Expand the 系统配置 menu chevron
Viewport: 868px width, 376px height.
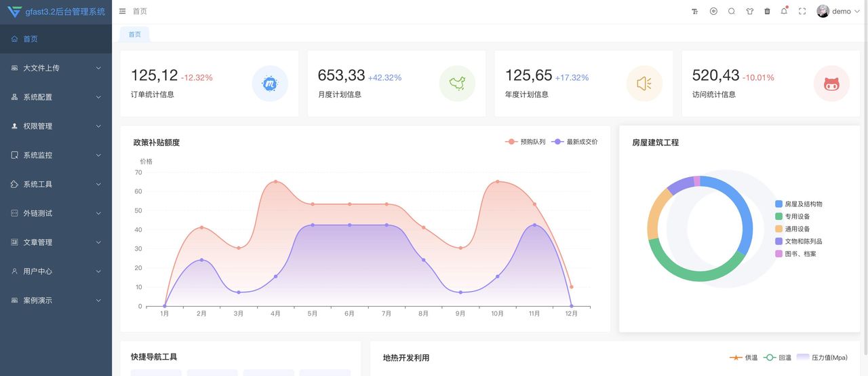(98, 97)
